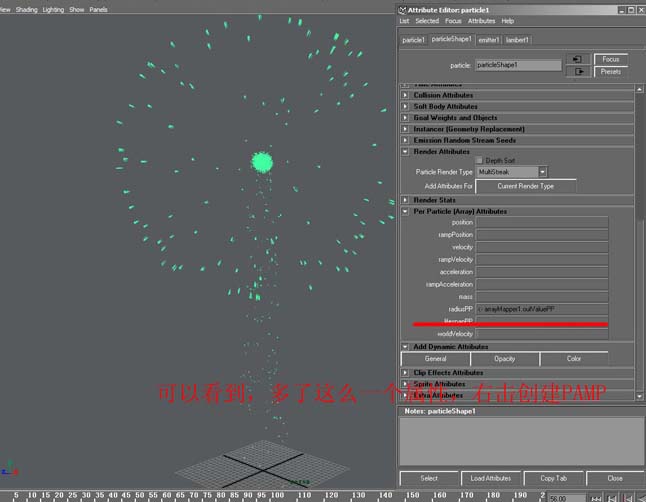Click the Color dynamic attribute button

(x=573, y=359)
